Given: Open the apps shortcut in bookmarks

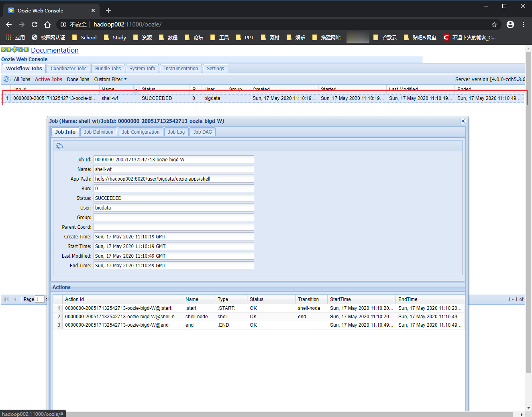Looking at the screenshot, I should [x=15, y=37].
